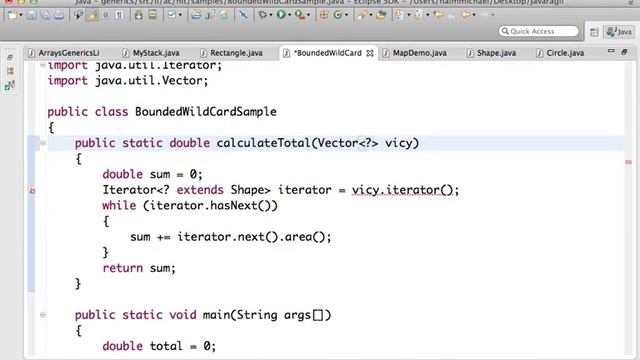Click the Open Perspective icon
This screenshot has width=640, height=360.
[594, 32]
